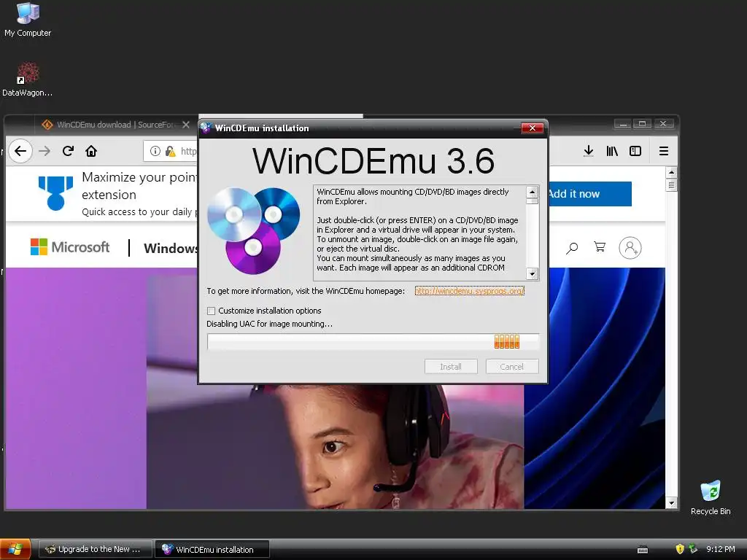Click the on-screen keyboard tray icon
747x560 pixels.
coord(642,550)
